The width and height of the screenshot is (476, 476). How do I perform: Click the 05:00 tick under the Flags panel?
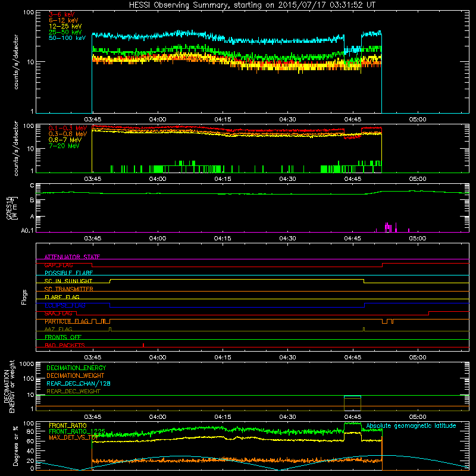coord(418,358)
